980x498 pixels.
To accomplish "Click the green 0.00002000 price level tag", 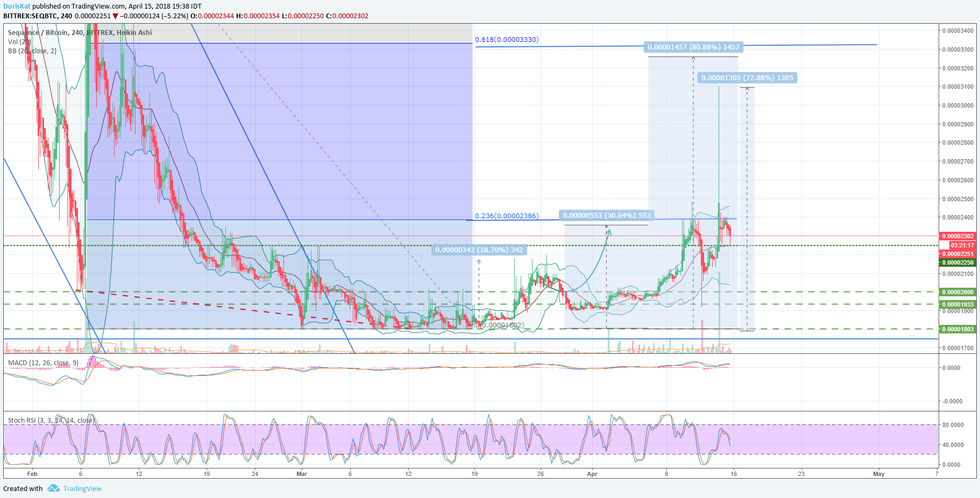I will click(x=957, y=292).
